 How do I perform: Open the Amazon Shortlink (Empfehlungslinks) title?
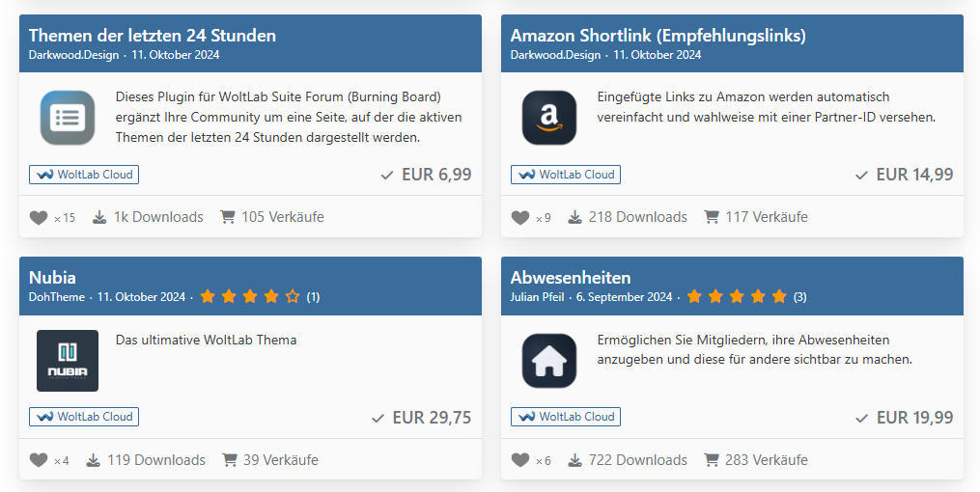pos(658,36)
